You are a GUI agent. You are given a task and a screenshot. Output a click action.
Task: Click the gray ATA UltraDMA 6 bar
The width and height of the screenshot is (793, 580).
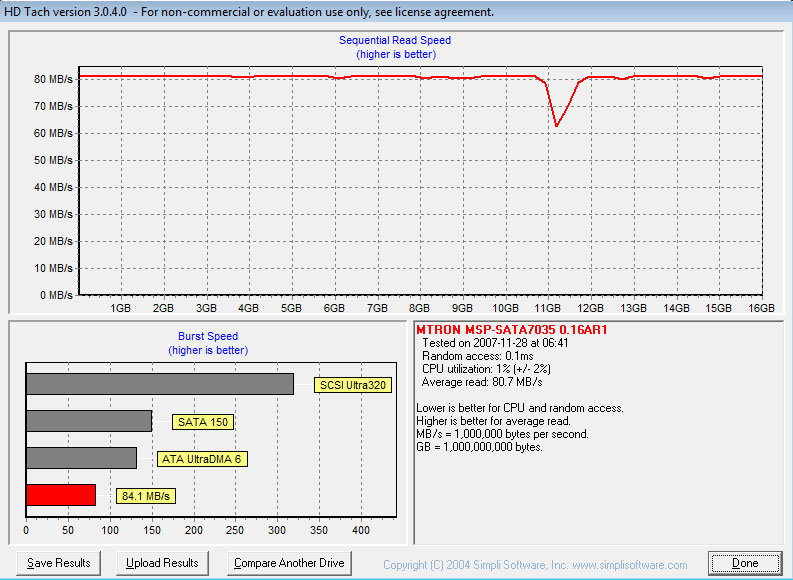coord(81,458)
